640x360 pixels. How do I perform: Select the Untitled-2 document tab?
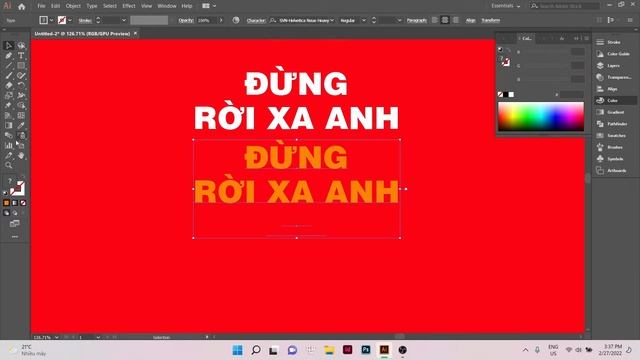click(x=82, y=34)
